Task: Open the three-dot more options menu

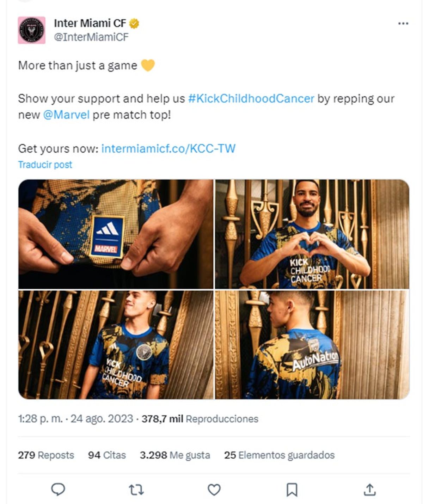Action: point(403,24)
